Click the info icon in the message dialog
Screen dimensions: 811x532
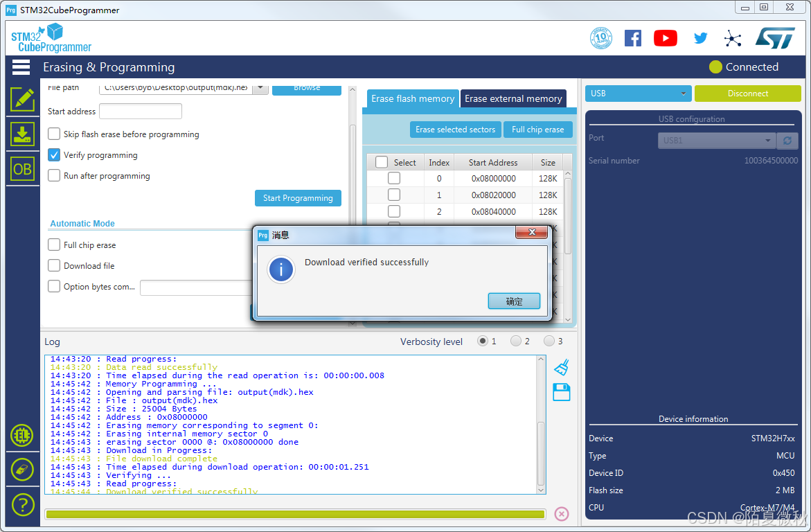click(281, 269)
